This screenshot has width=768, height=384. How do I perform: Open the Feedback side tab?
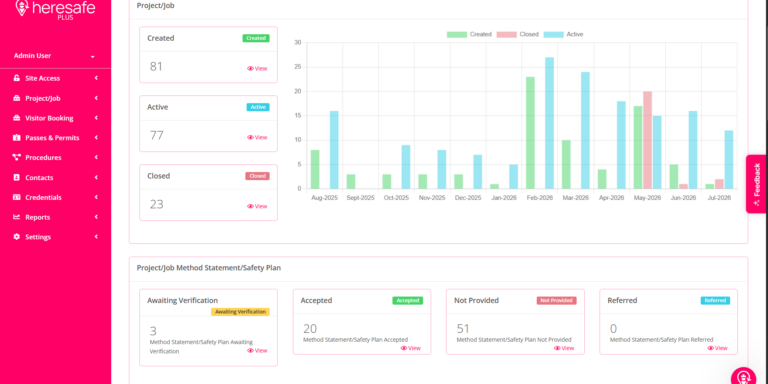(757, 184)
